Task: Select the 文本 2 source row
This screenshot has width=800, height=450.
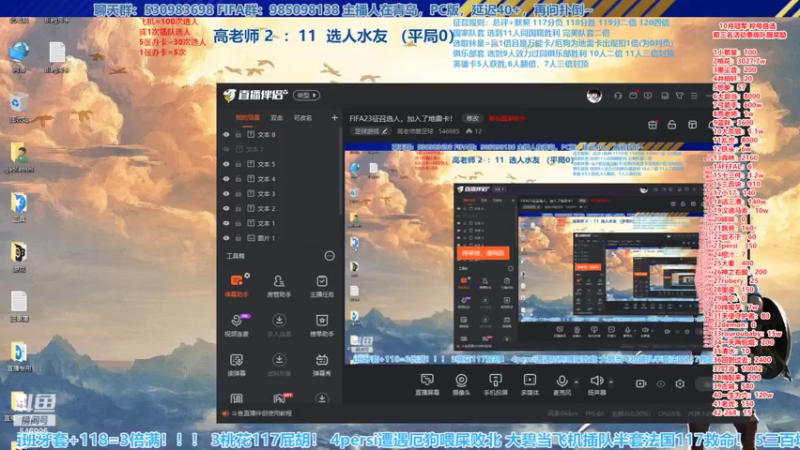Action: pyautogui.click(x=279, y=209)
